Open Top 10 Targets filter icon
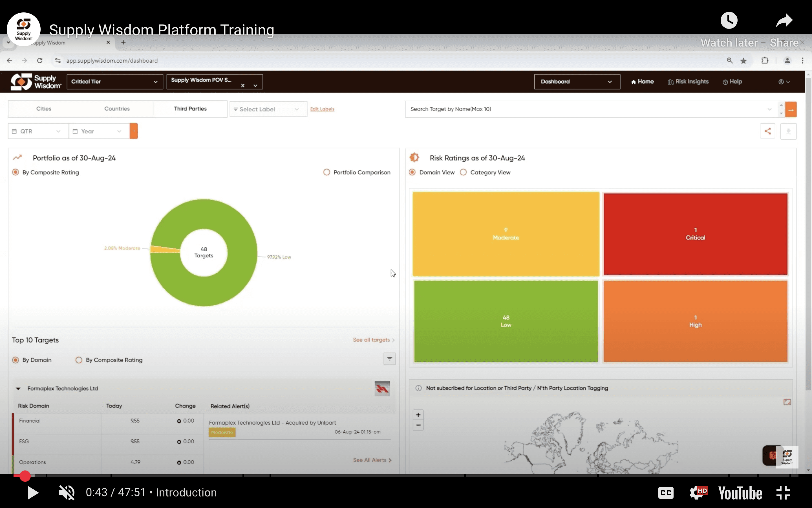812x508 pixels. (390, 359)
